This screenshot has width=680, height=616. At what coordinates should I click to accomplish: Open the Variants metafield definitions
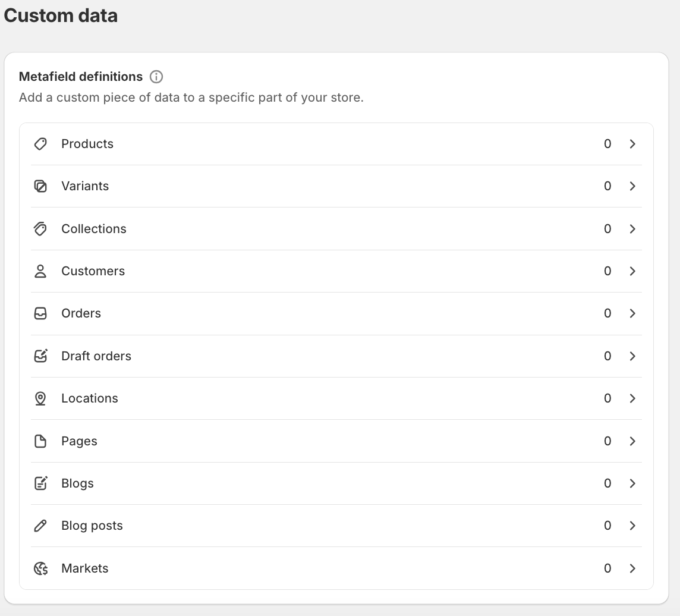pos(85,186)
